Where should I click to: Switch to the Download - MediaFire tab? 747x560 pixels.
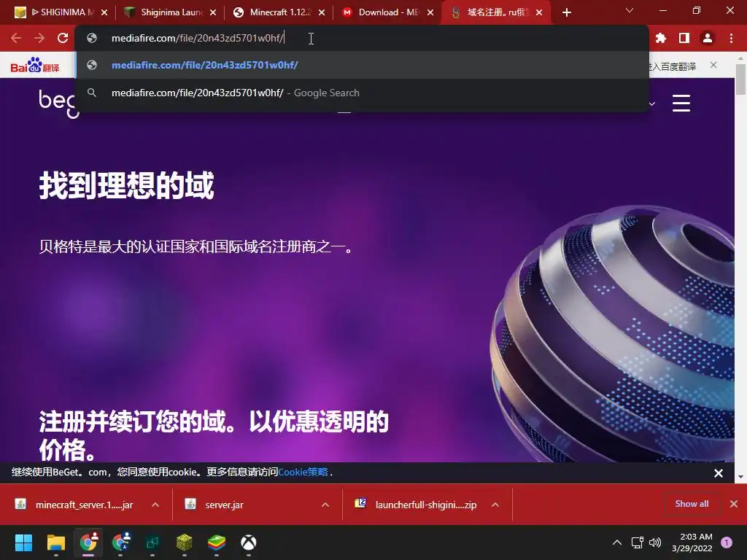[388, 12]
